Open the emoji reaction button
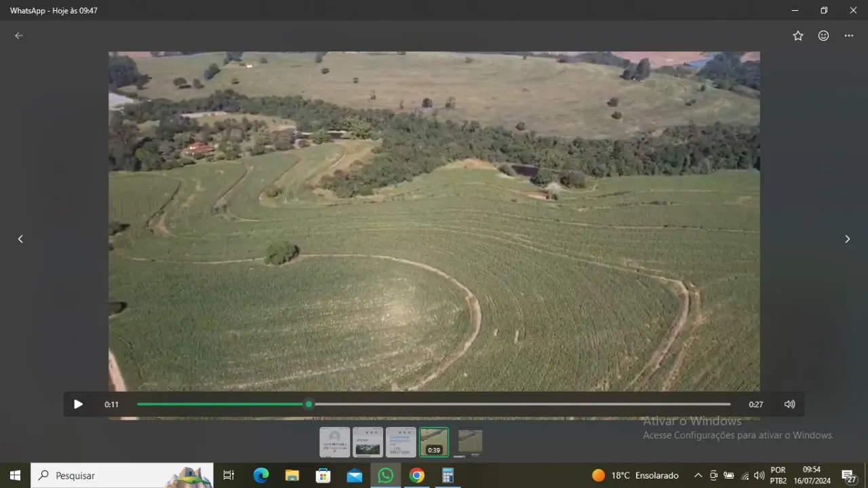The image size is (868, 488). pyautogui.click(x=823, y=36)
